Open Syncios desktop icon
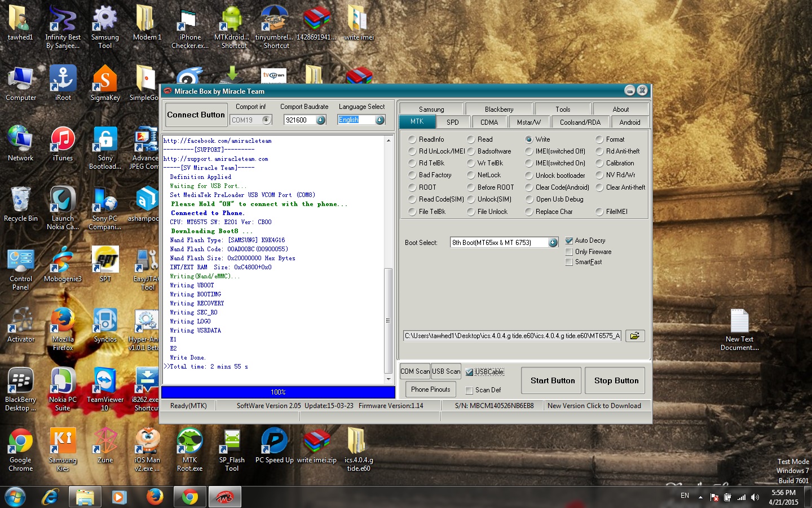 coord(105,325)
